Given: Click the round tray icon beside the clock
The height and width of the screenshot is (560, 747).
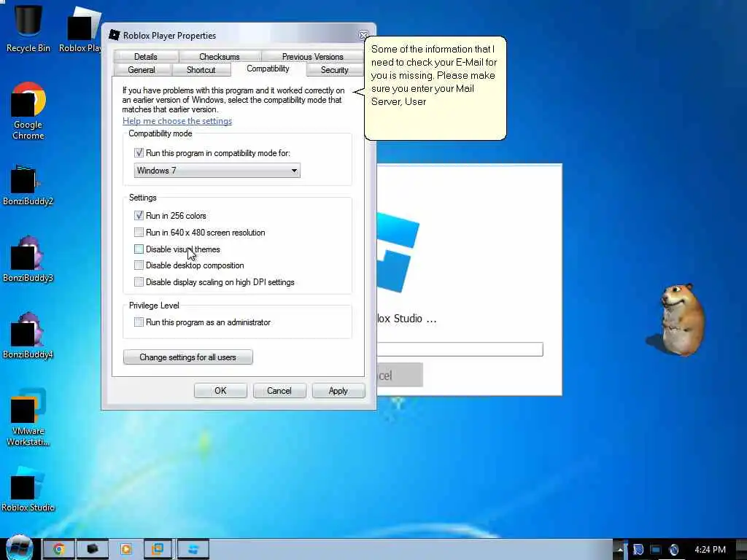Looking at the screenshot, I should coord(673,550).
